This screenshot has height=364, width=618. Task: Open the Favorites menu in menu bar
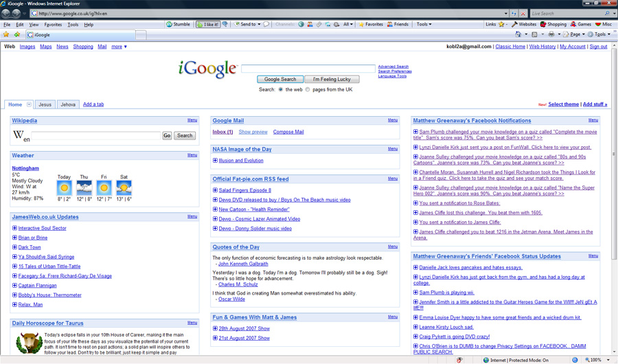pyautogui.click(x=53, y=25)
